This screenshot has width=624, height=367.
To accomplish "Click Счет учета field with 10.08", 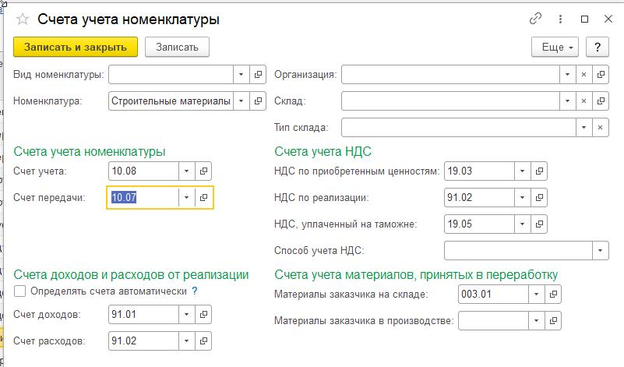I will [x=143, y=171].
